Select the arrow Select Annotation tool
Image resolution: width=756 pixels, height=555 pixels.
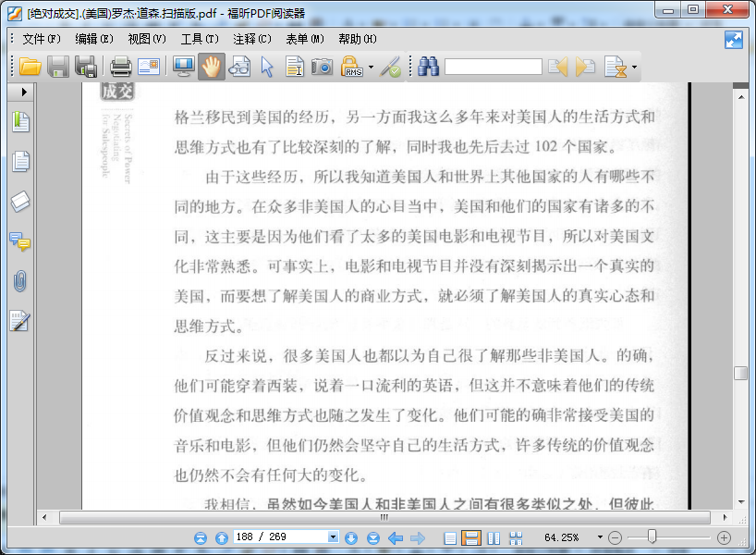pyautogui.click(x=266, y=67)
